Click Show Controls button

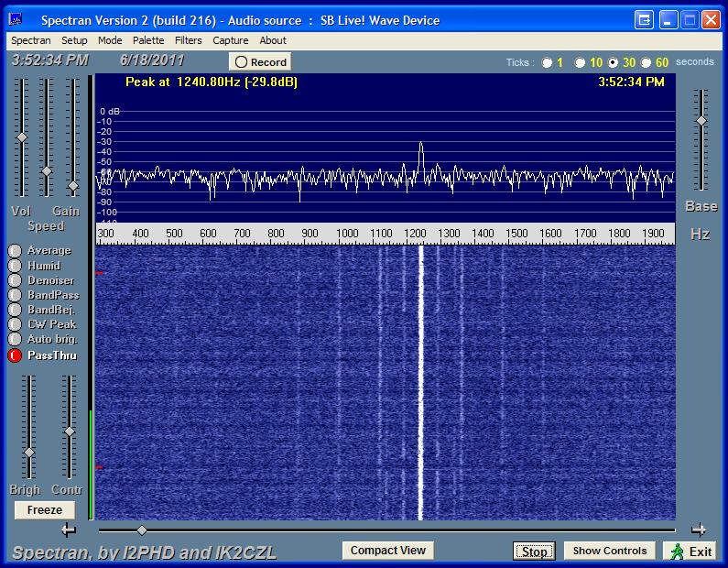pyautogui.click(x=610, y=551)
